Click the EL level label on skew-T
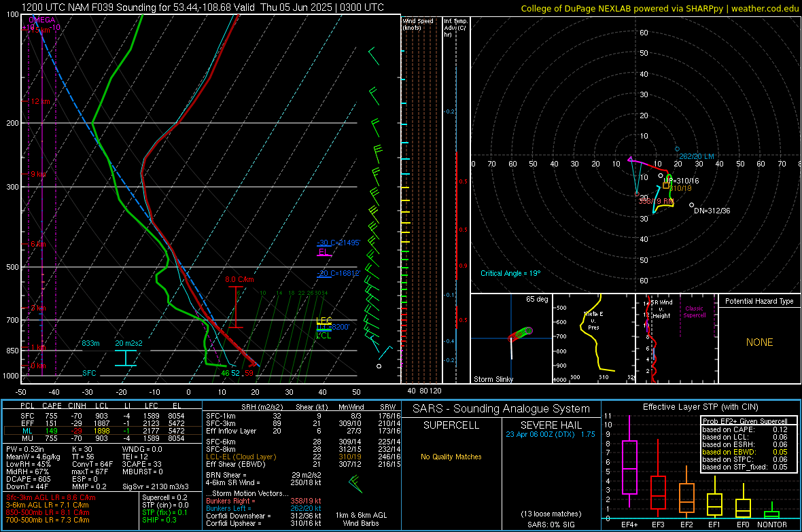Screen dimensions: 802x532 pos(324,251)
